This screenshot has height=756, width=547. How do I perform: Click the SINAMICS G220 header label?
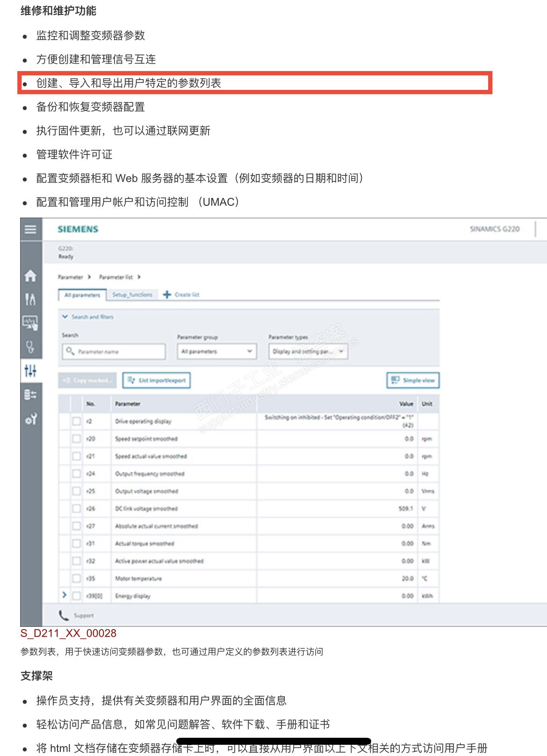pyautogui.click(x=495, y=229)
